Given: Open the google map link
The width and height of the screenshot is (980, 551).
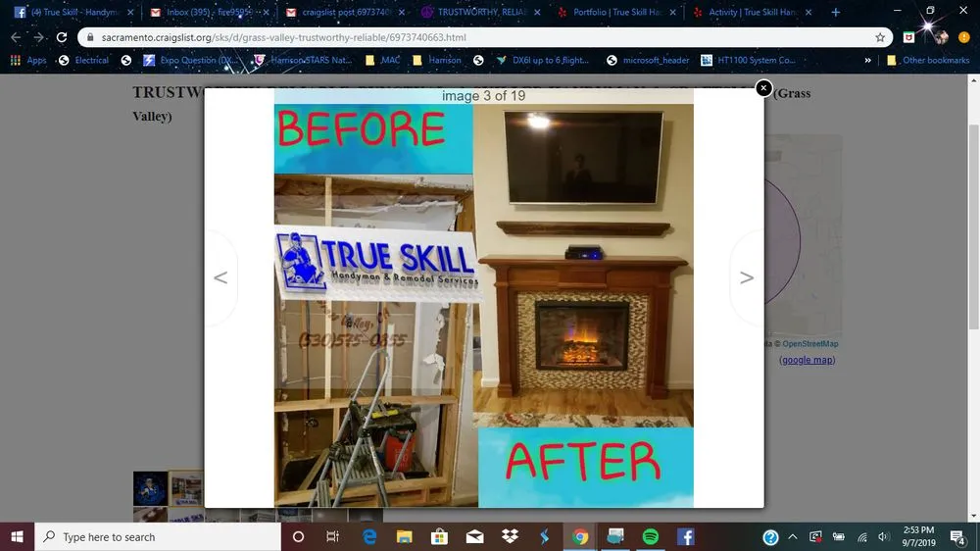Looking at the screenshot, I should (x=807, y=360).
